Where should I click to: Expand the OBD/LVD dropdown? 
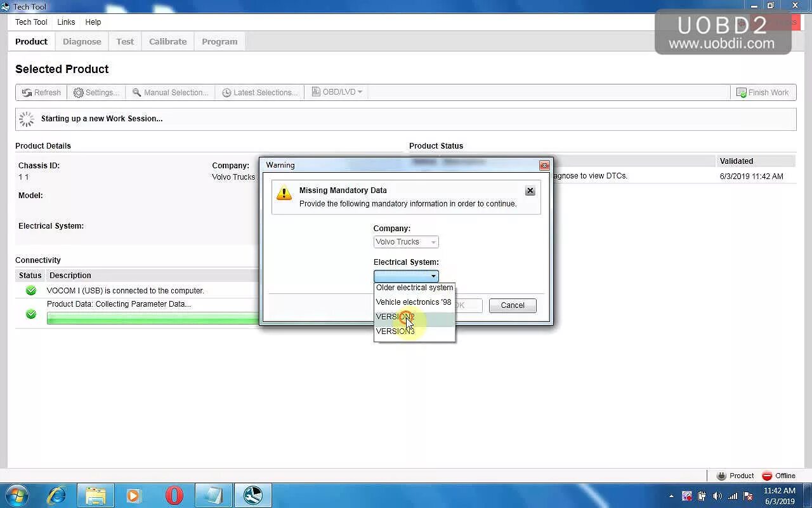(x=337, y=92)
